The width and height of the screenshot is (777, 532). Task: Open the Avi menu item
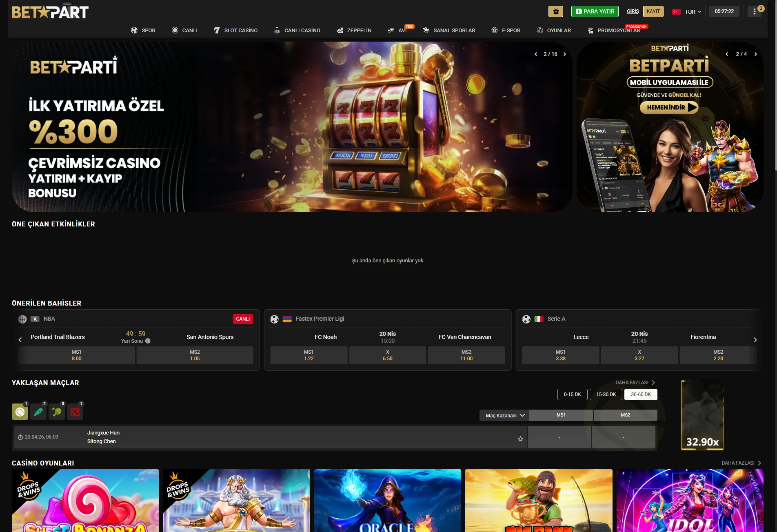click(397, 30)
